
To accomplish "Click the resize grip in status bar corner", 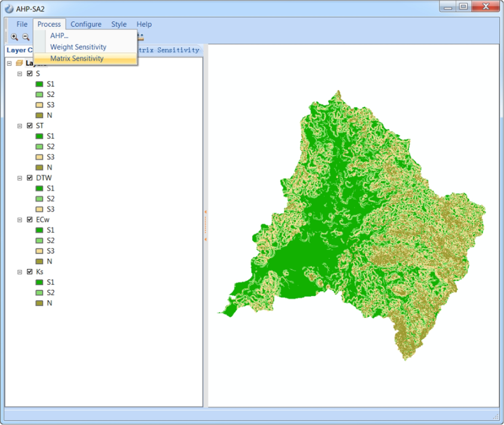I will click(x=496, y=416).
